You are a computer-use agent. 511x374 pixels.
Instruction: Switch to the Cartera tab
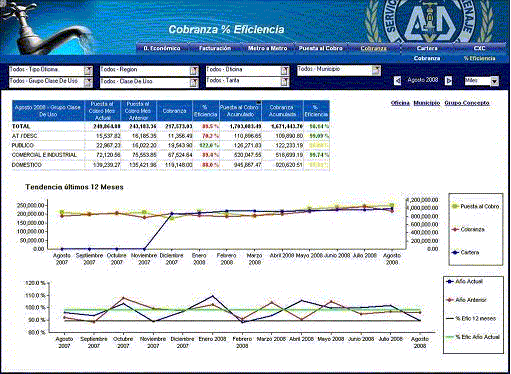(x=427, y=48)
